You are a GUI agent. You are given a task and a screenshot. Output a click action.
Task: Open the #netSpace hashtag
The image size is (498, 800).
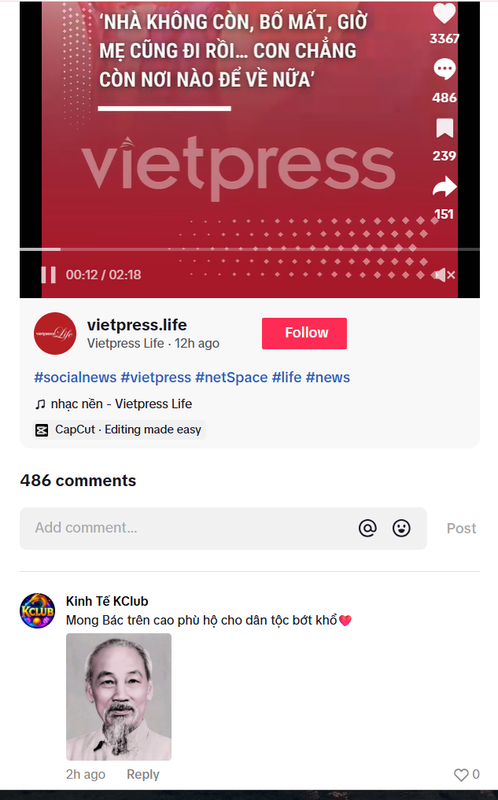(231, 377)
